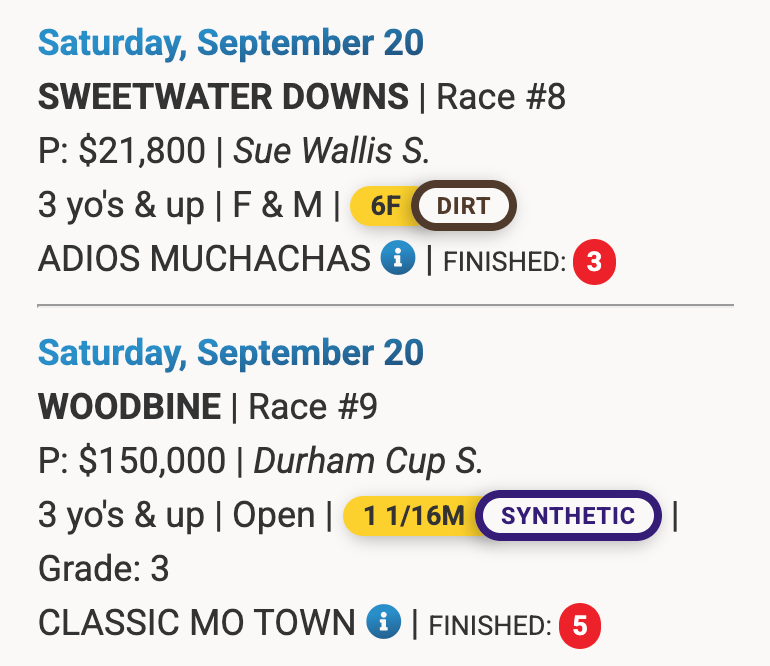Click the horse name CLASSIC MO TOWN
Screen dimensions: 770x666
196,622
